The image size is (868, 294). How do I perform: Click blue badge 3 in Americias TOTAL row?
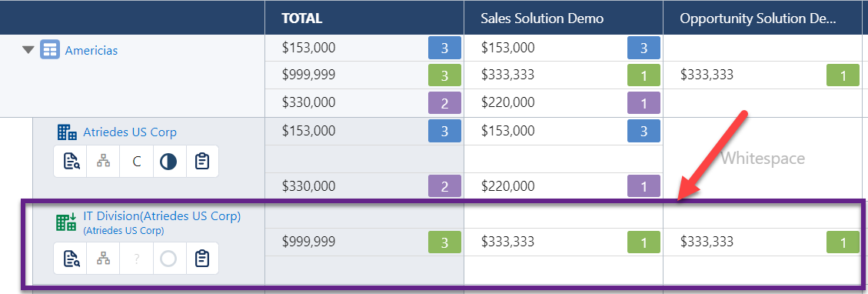444,48
